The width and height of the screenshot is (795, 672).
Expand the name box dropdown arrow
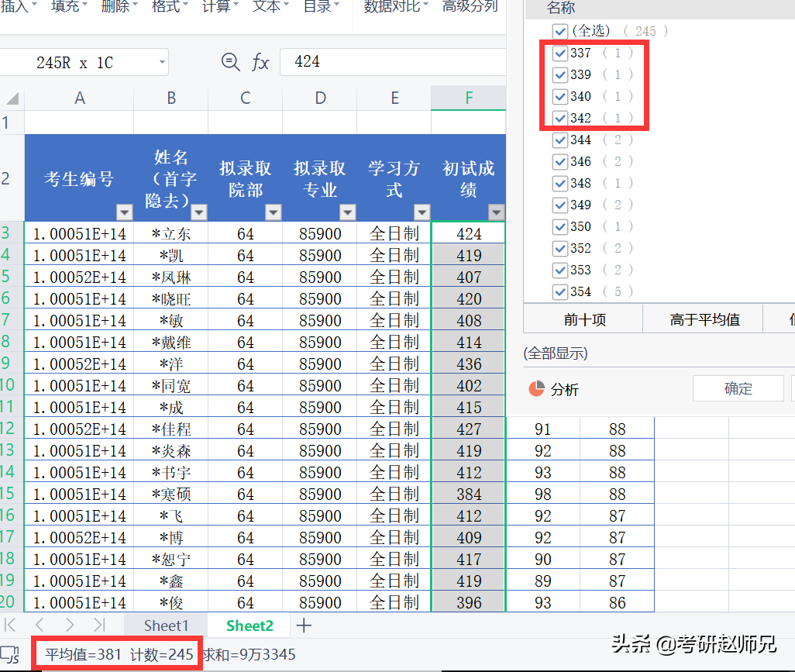pyautogui.click(x=162, y=63)
